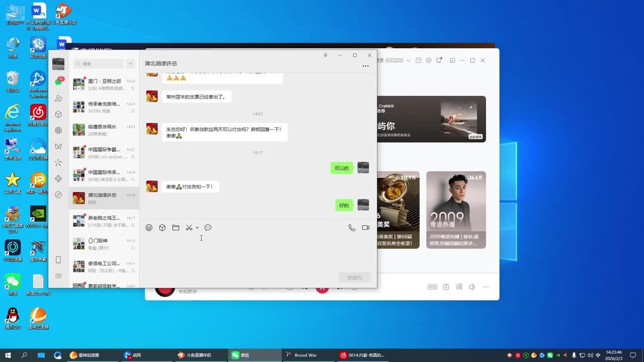Open the Favorites cube icon in sidebar

[x=58, y=115]
